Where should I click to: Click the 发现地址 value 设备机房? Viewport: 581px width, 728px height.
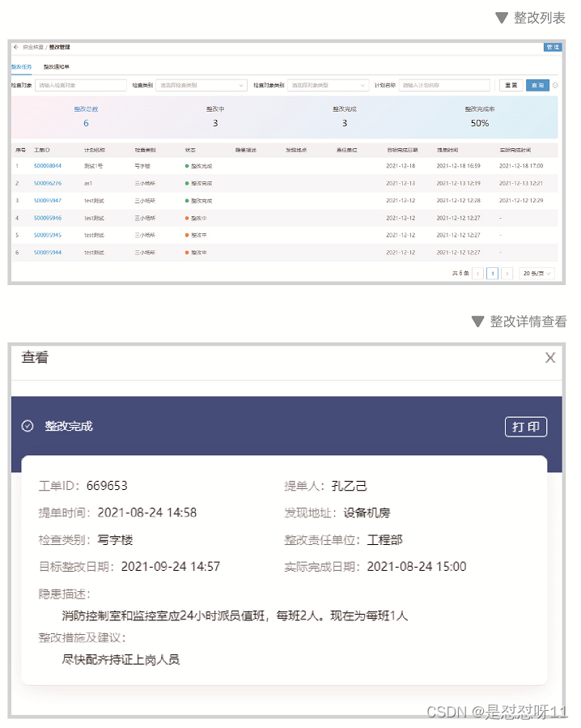point(367,513)
